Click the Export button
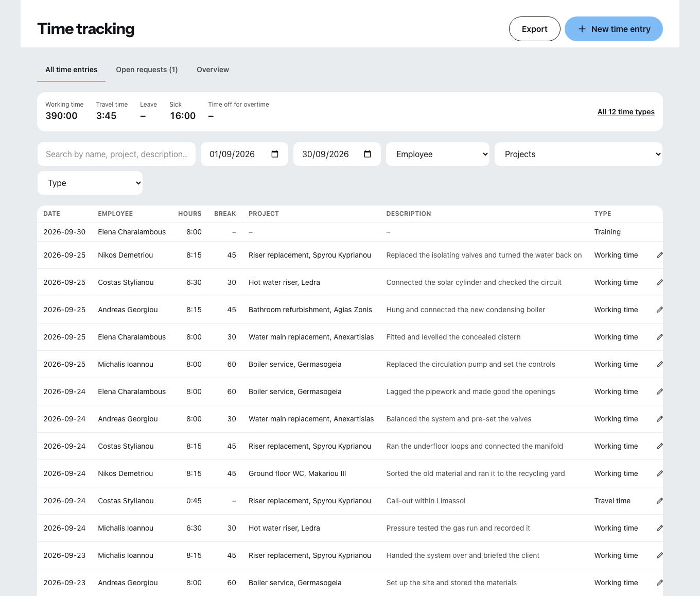The height and width of the screenshot is (596, 700). 534,29
